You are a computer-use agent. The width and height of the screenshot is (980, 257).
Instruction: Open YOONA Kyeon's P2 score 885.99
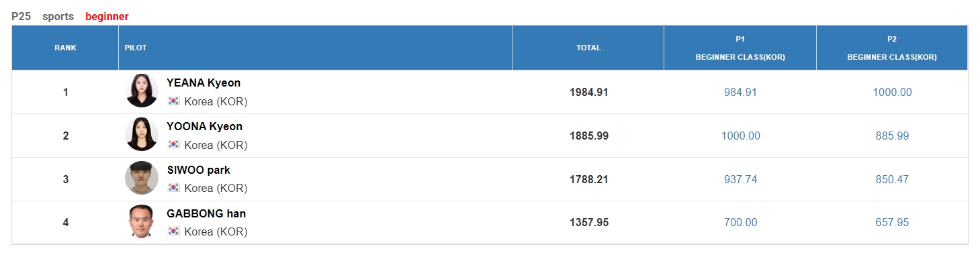(892, 136)
